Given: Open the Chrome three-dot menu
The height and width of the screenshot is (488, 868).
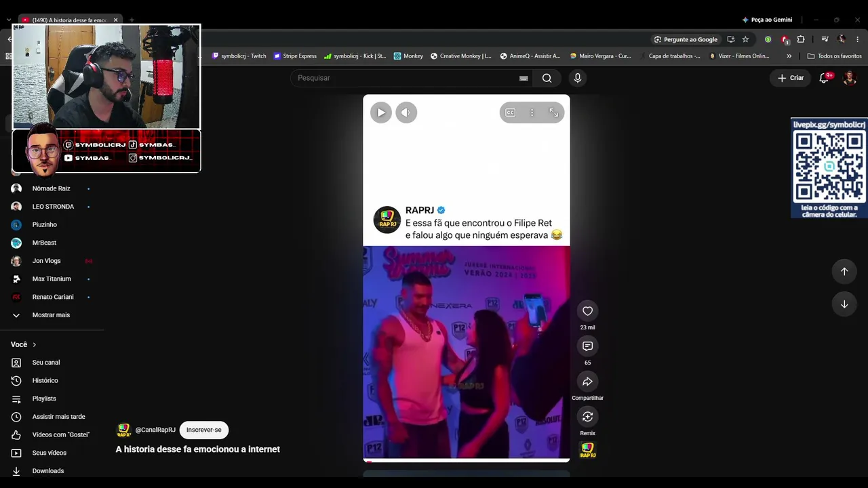Looking at the screenshot, I should pyautogui.click(x=858, y=39).
